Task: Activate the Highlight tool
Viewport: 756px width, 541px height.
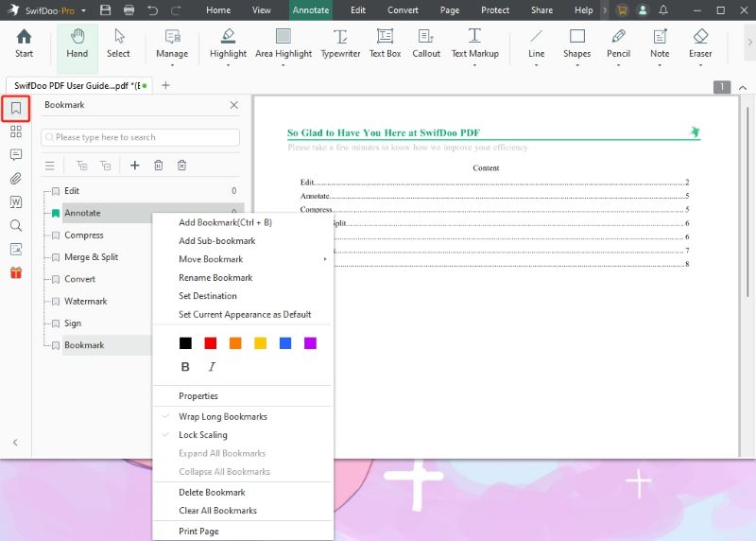Action: 228,45
